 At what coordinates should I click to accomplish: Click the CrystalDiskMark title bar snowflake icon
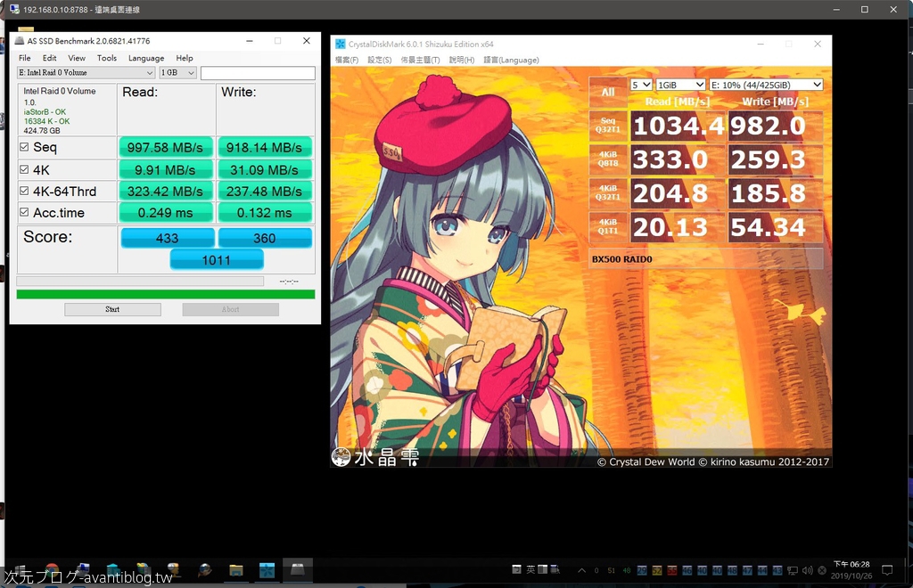tap(340, 45)
